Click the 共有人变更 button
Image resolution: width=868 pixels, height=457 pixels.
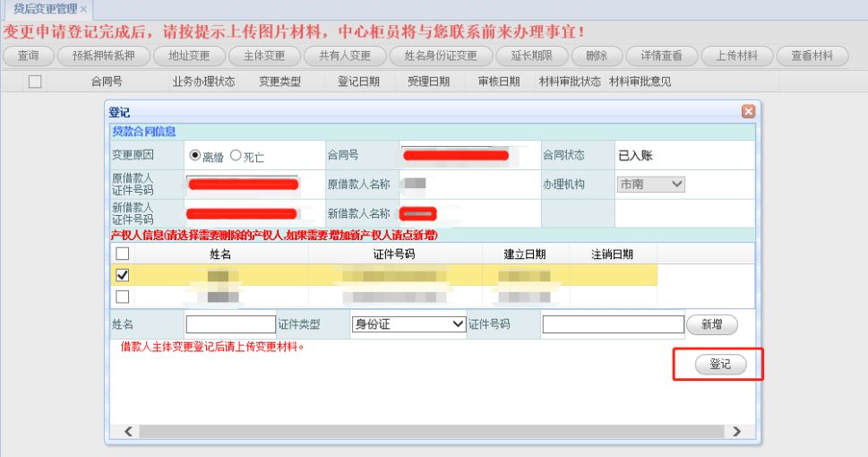point(345,56)
